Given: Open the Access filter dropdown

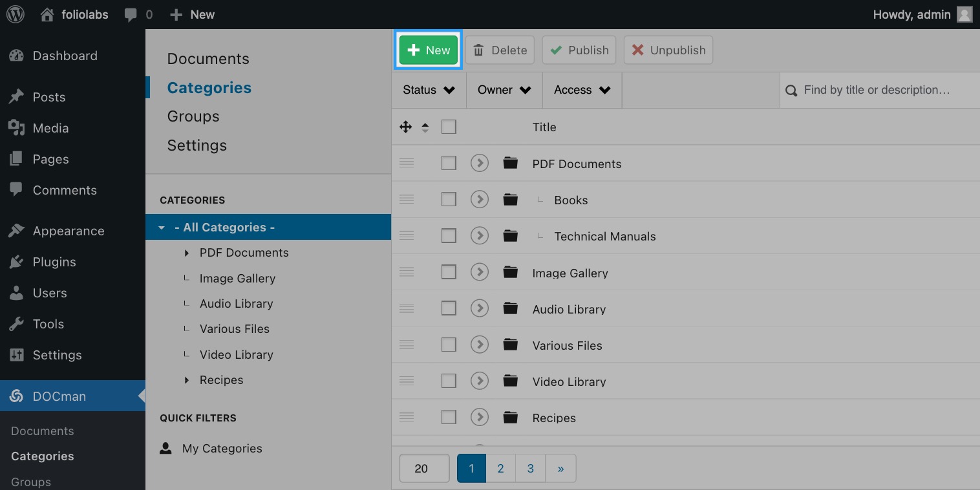Looking at the screenshot, I should pyautogui.click(x=582, y=90).
